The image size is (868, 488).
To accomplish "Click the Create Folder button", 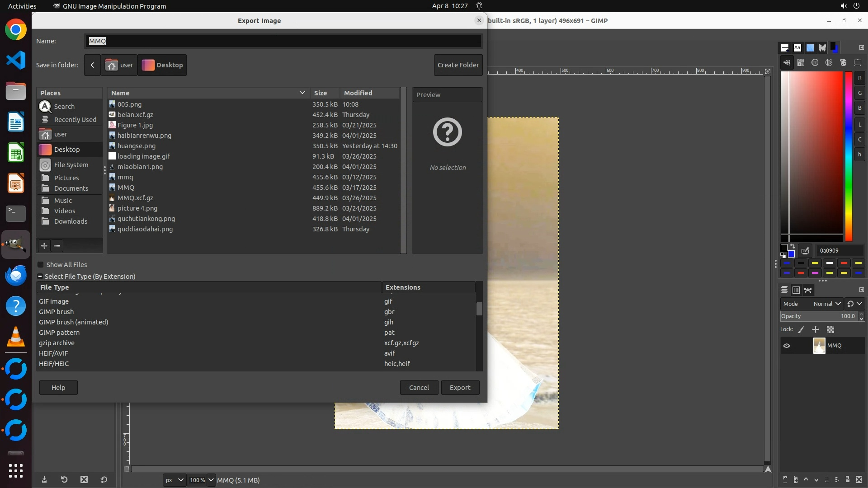I will [x=458, y=65].
